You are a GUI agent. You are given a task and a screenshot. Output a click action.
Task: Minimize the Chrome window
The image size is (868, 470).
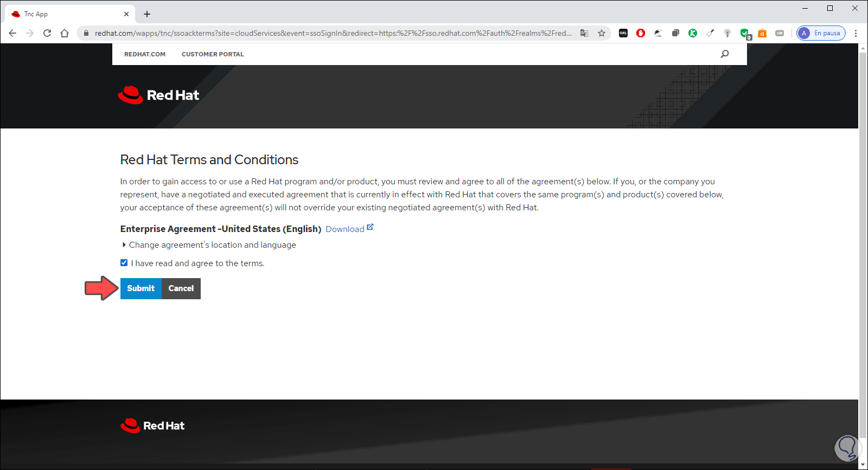[x=805, y=8]
